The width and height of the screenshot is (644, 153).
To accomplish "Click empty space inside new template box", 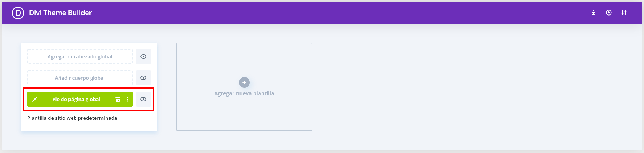I will 244,114.
